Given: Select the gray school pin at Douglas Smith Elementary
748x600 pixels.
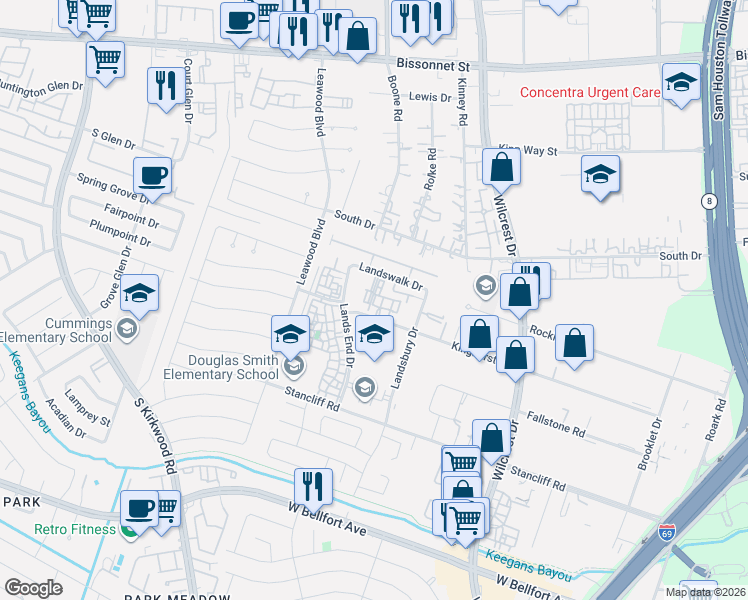Looking at the screenshot, I should pyautogui.click(x=294, y=366).
